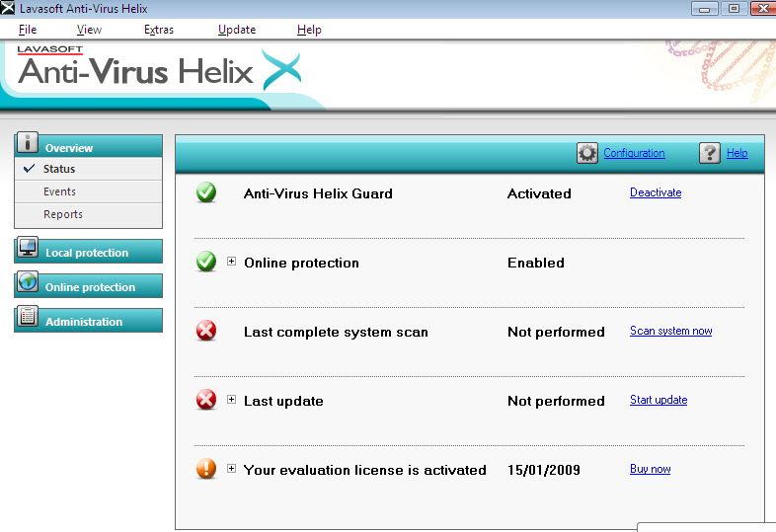Click the Configuration link
Viewport: 776px width, 532px height.
click(634, 153)
